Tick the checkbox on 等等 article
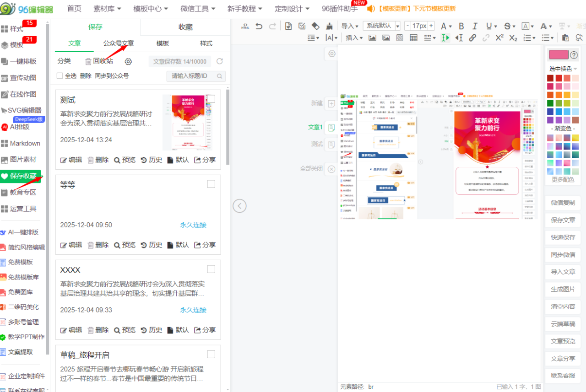The height and width of the screenshot is (392, 586). pos(211,184)
